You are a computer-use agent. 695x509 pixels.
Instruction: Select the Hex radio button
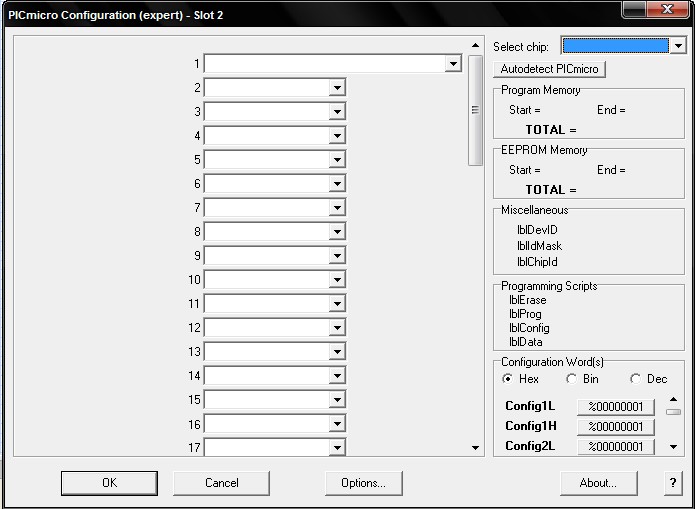click(507, 379)
